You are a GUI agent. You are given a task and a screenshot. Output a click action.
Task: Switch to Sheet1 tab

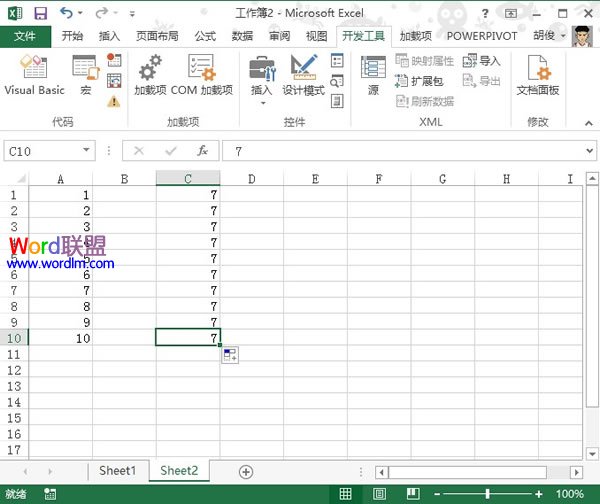pyautogui.click(x=117, y=471)
